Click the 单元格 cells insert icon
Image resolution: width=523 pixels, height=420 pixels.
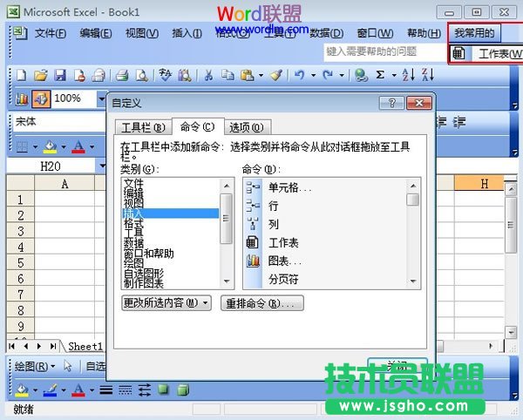(253, 187)
